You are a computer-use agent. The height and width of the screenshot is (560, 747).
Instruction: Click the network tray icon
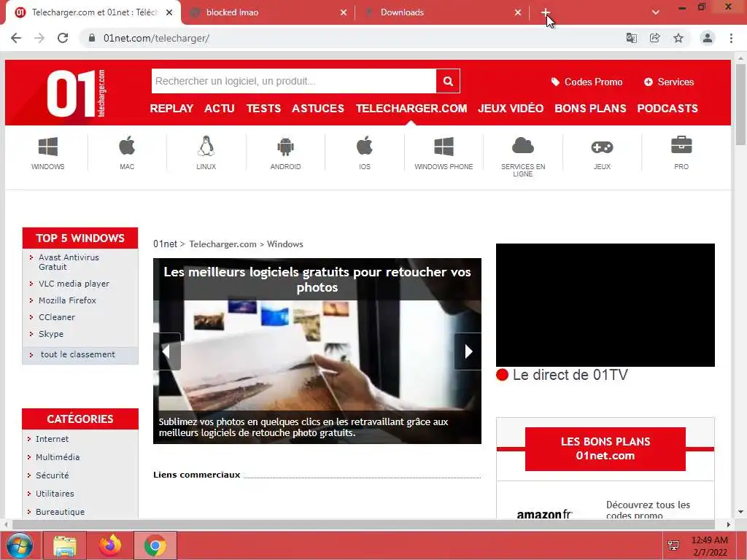click(673, 545)
